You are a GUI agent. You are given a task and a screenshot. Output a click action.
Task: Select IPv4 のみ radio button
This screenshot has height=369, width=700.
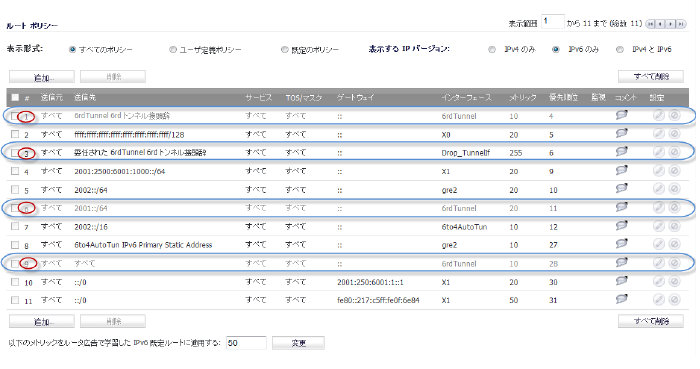492,50
